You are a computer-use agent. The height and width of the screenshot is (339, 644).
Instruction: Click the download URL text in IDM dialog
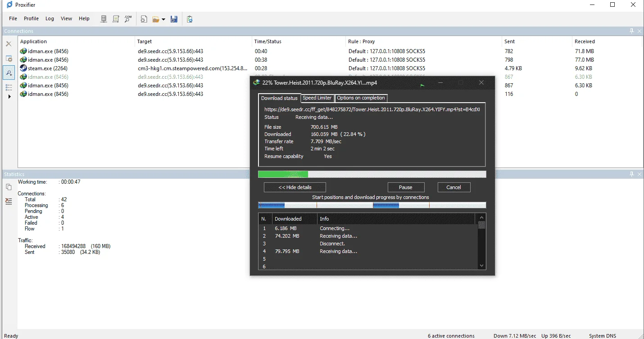pos(372,109)
